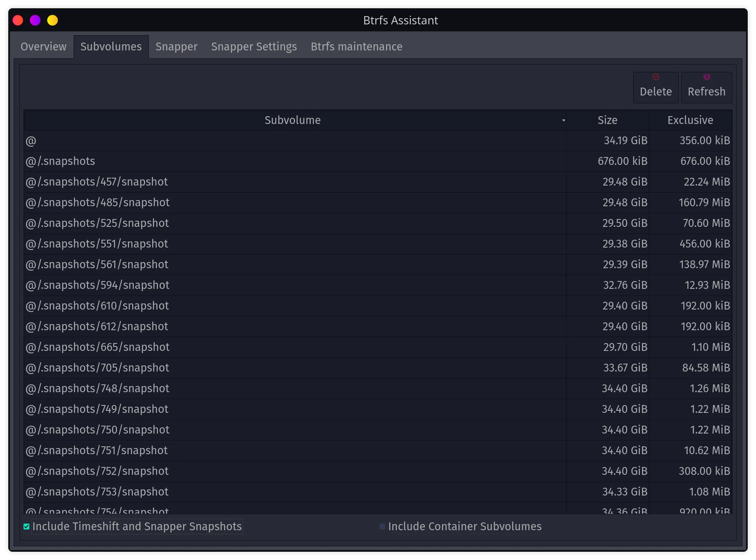Click the Refresh button label
Image resolution: width=756 pixels, height=560 pixels.
click(x=706, y=92)
